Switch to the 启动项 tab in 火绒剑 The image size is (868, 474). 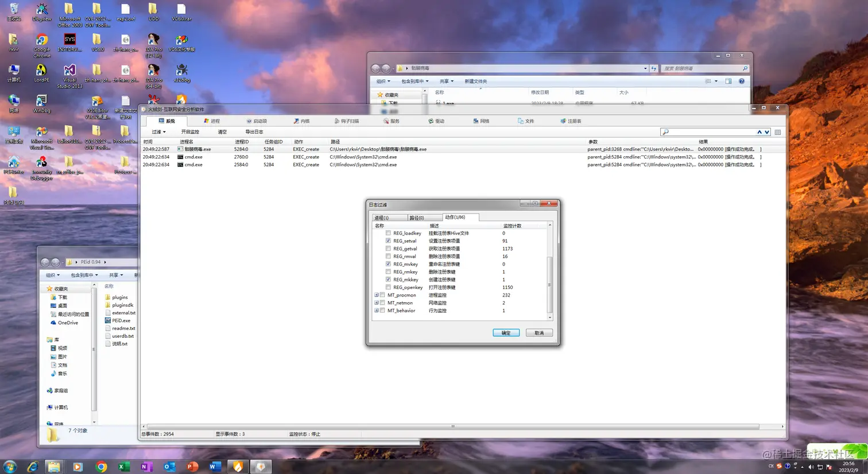(x=257, y=121)
